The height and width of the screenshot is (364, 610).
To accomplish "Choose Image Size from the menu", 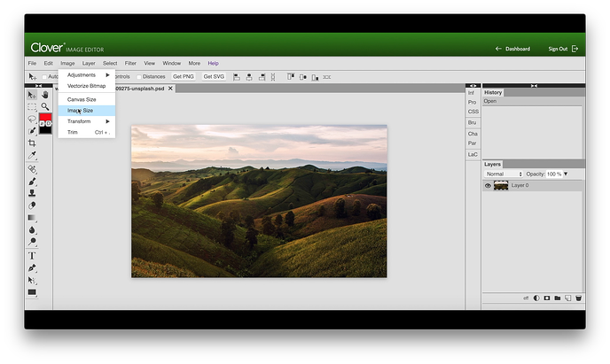I will tap(87, 111).
